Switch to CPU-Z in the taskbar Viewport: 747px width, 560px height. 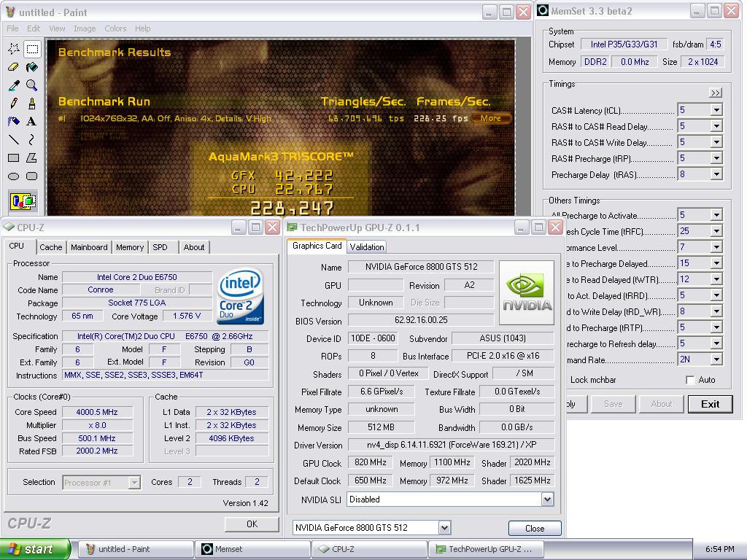370,549
